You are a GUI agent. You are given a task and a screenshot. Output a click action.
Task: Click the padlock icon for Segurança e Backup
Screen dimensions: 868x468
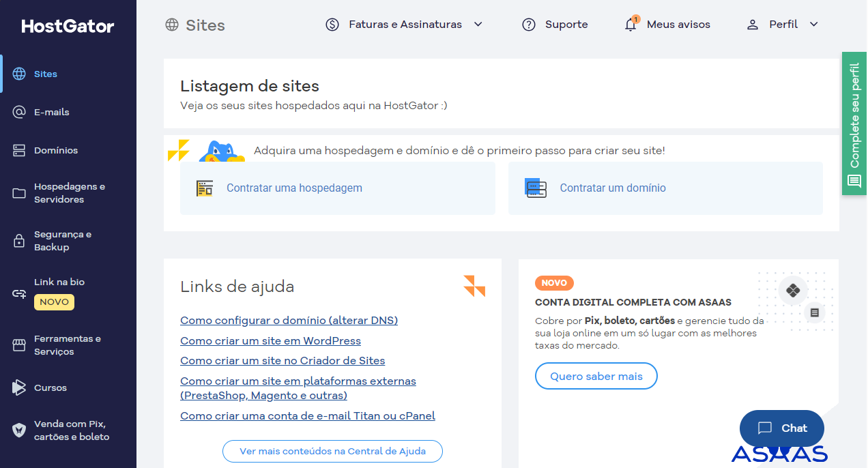point(19,241)
